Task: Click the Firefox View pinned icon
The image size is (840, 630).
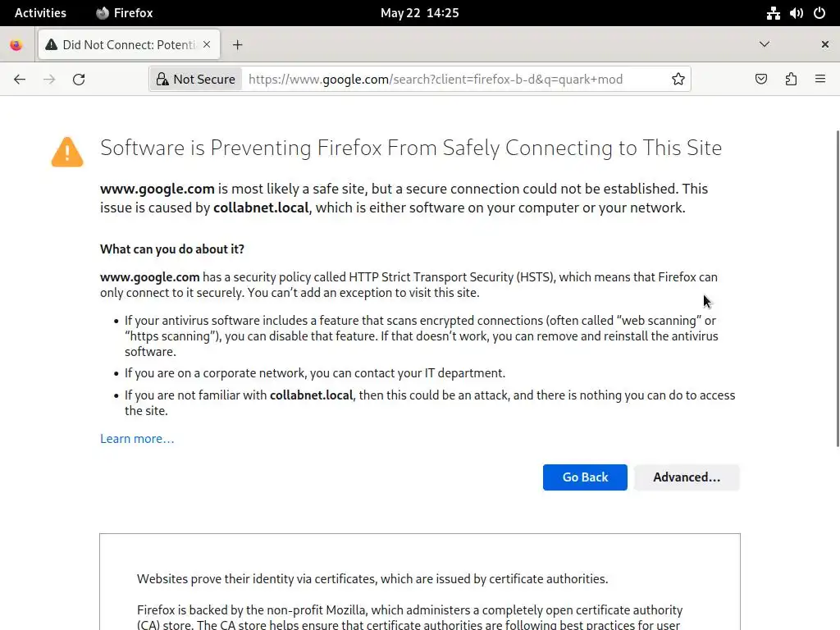Action: click(x=16, y=45)
